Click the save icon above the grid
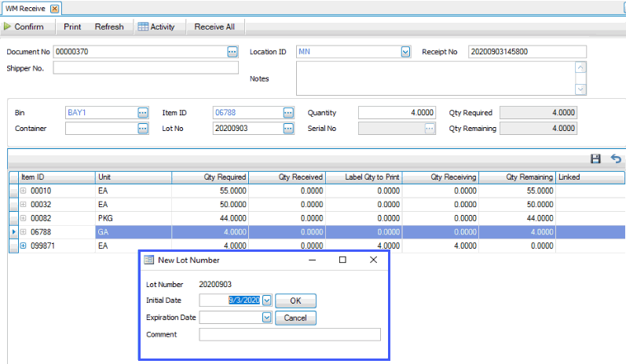The width and height of the screenshot is (626, 364). [x=595, y=159]
